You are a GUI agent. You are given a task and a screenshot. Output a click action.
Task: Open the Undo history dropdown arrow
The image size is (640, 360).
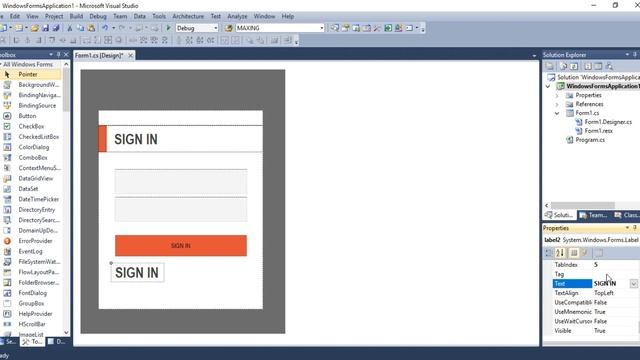pos(113,28)
